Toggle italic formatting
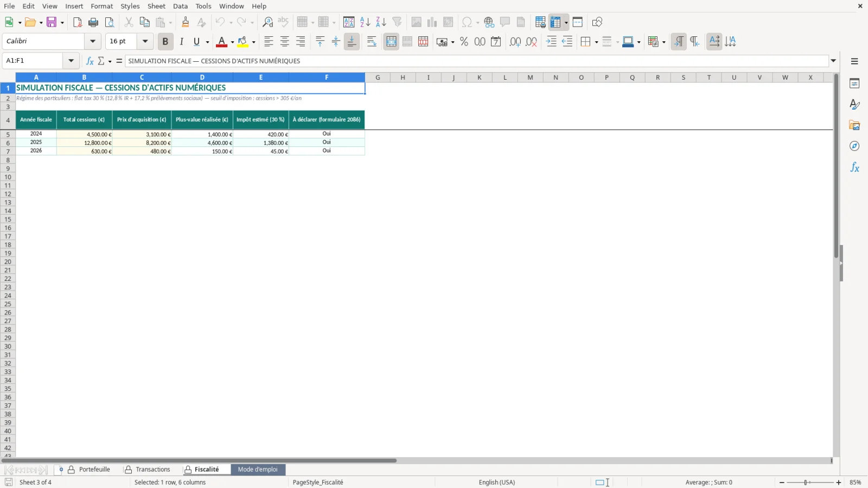Screen dimensions: 868x488 pos(181,42)
